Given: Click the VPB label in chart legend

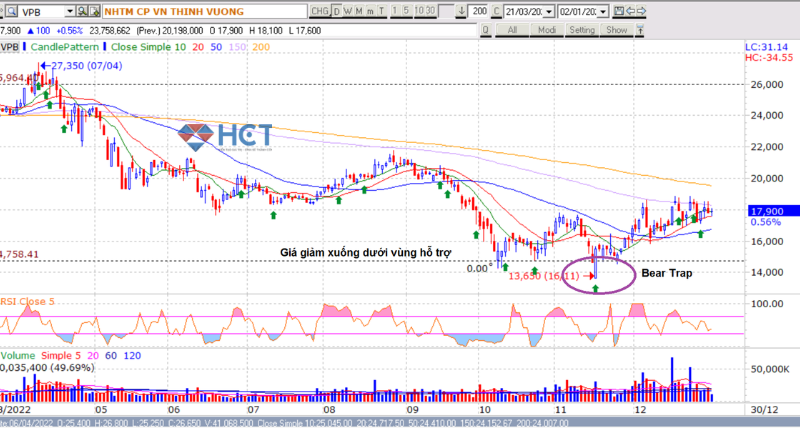Looking at the screenshot, I should coord(10,47).
